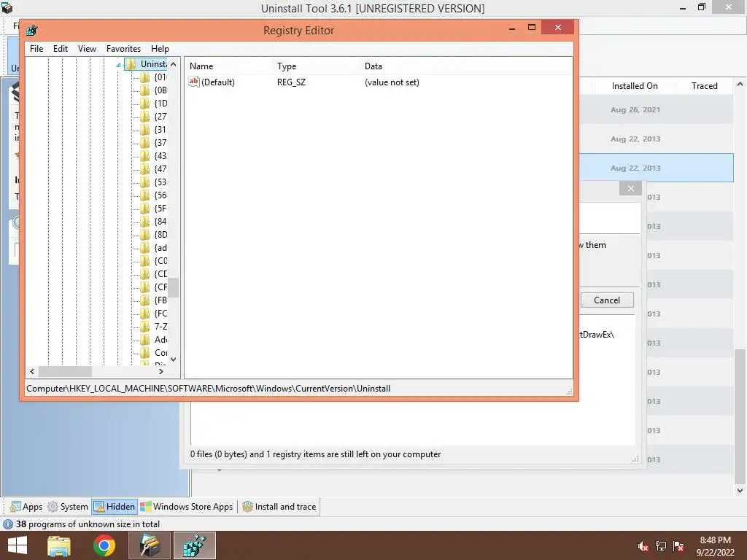Screen dimensions: 747x560
Task: Switch to the System tab
Action: coord(68,507)
